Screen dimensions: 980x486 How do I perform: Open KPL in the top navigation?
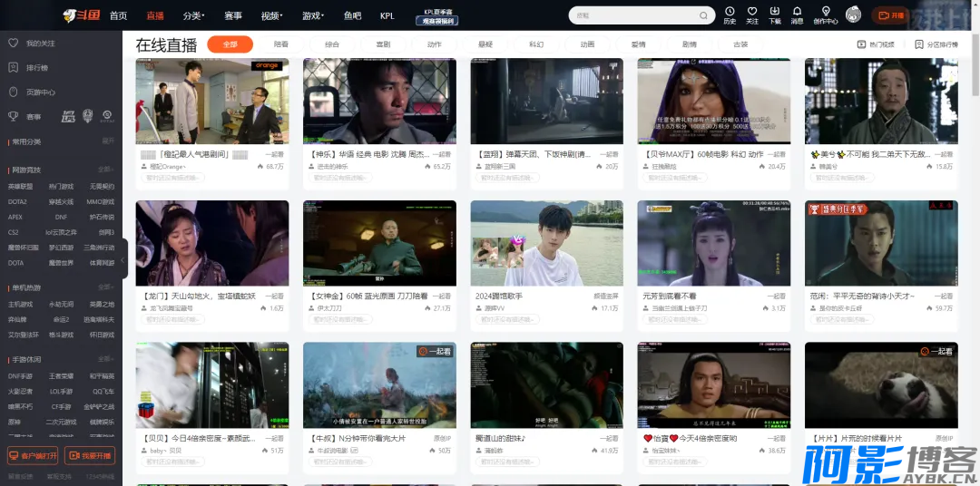point(387,15)
